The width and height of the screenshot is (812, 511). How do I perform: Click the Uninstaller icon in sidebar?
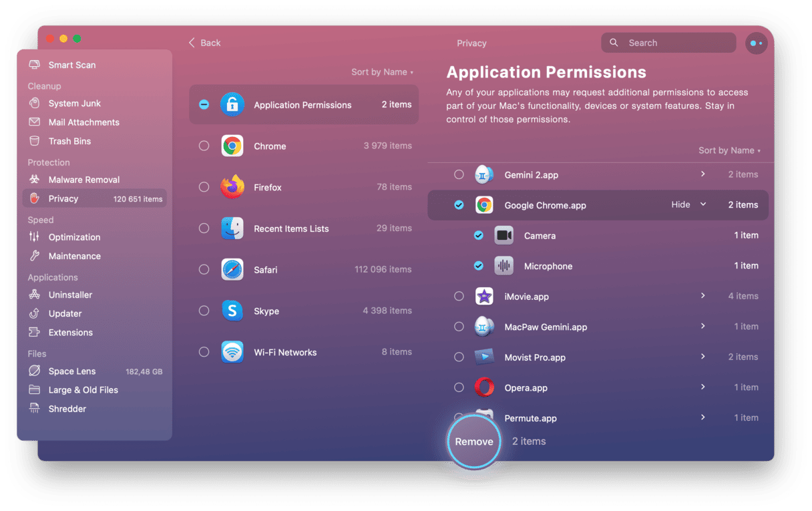tap(35, 295)
